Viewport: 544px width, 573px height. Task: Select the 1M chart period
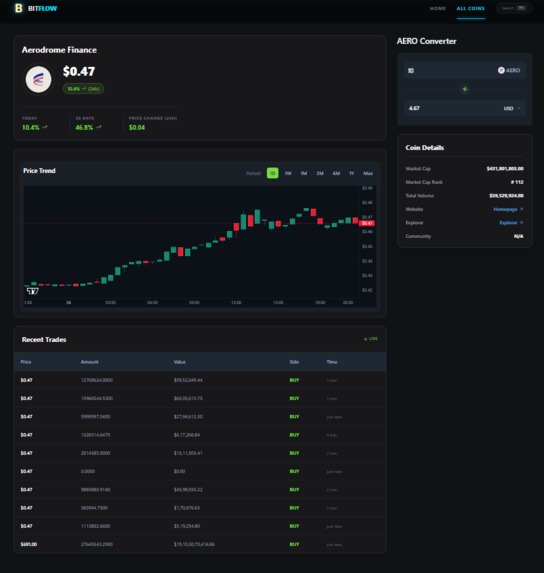coord(304,173)
